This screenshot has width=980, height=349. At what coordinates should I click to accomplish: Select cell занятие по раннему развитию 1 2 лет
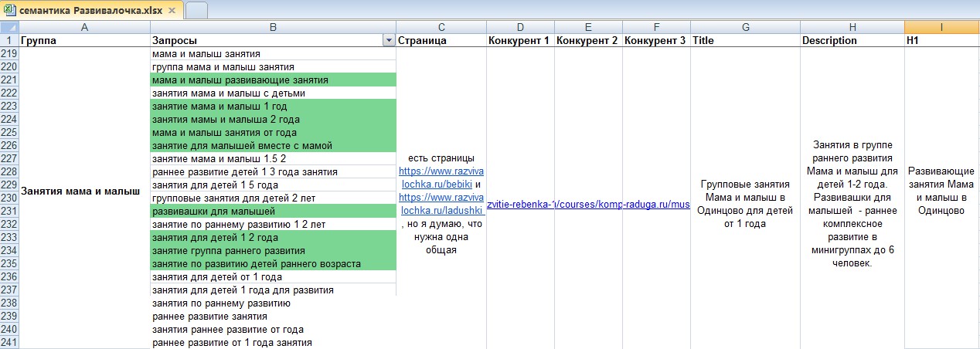[273, 225]
